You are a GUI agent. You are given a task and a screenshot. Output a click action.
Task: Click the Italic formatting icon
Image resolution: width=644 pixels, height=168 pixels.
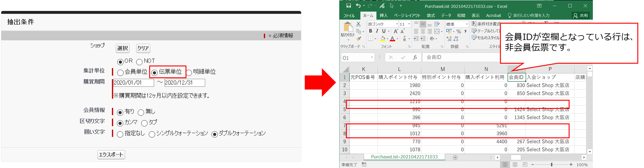click(377, 31)
